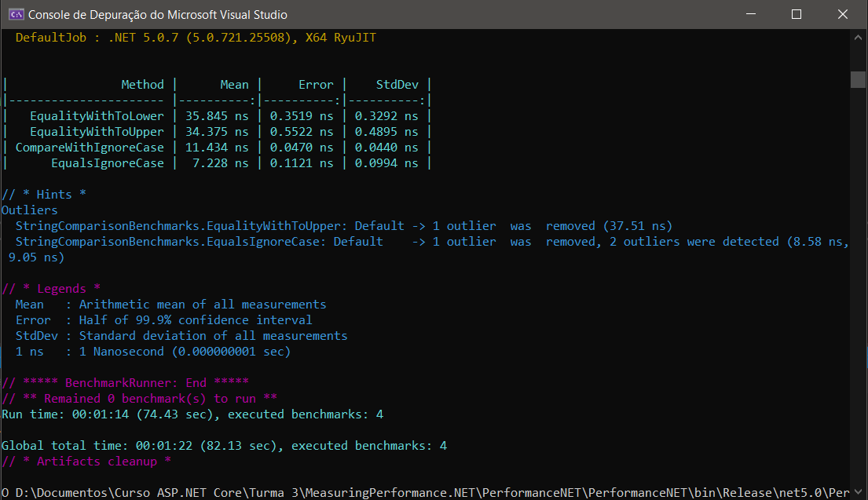Click the error value '0.5522 ns'
The width and height of the screenshot is (868, 500).
point(302,132)
